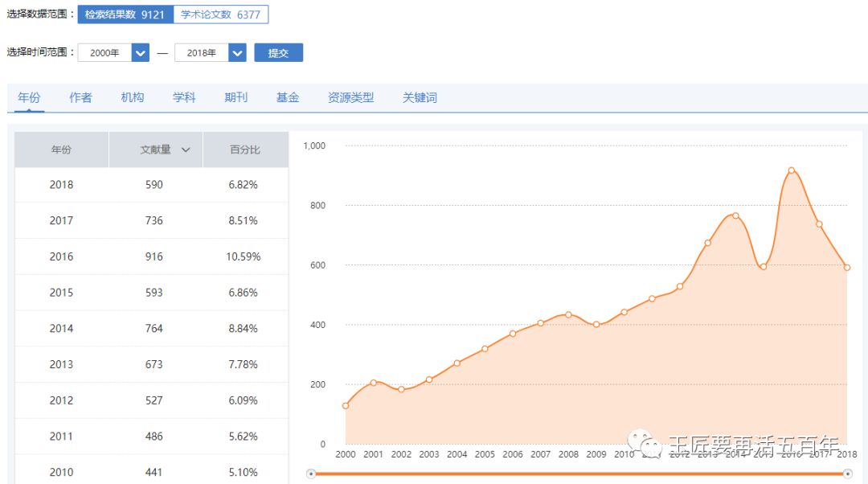Click the 年份 column header
868x484 pixels.
pos(60,150)
